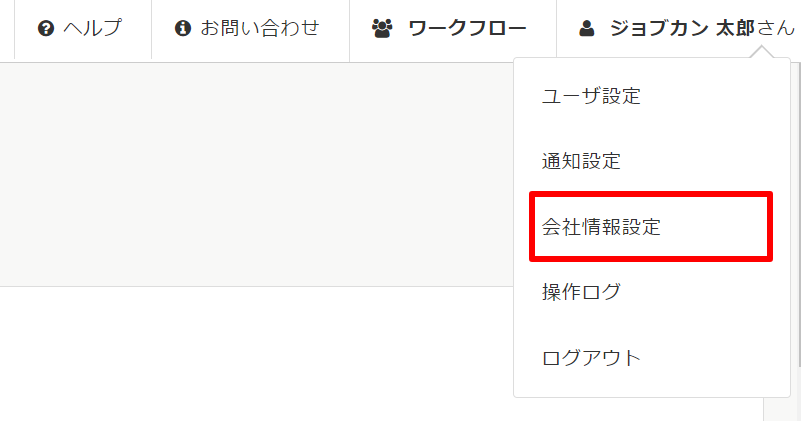Screen dimensions: 801x421
Task: Open the ヘルプ help link
Action: 91,29
